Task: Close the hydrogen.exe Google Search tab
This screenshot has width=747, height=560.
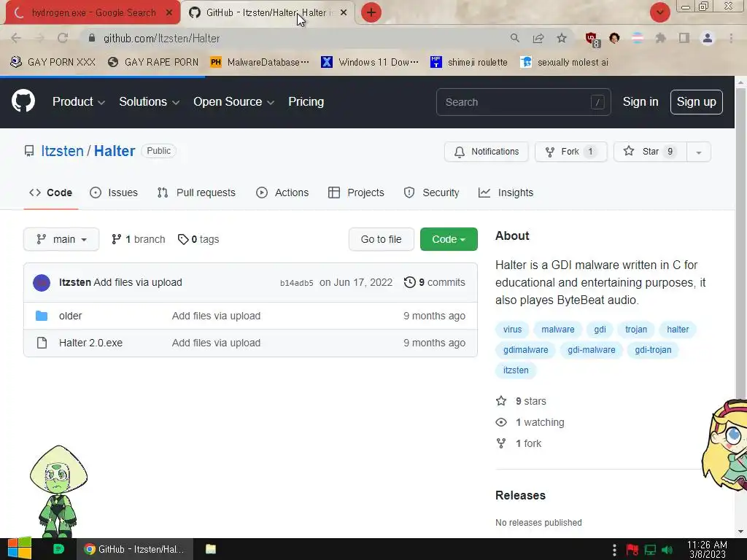Action: pyautogui.click(x=169, y=12)
